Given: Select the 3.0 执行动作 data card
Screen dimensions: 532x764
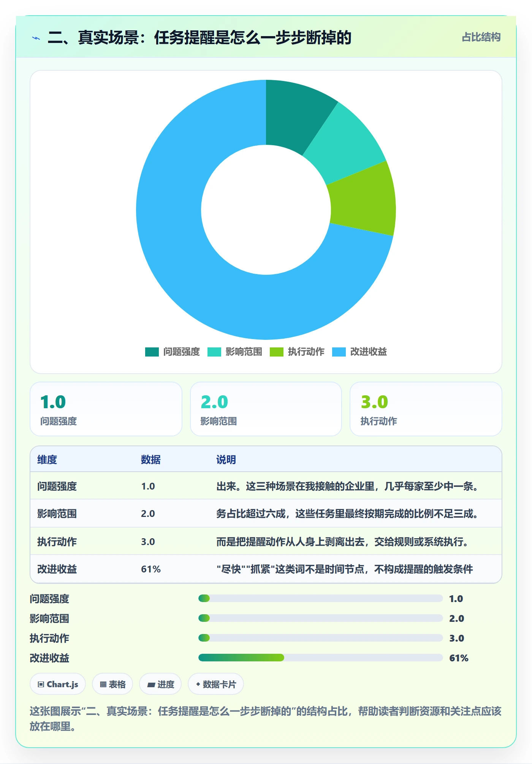Looking at the screenshot, I should [x=426, y=409].
